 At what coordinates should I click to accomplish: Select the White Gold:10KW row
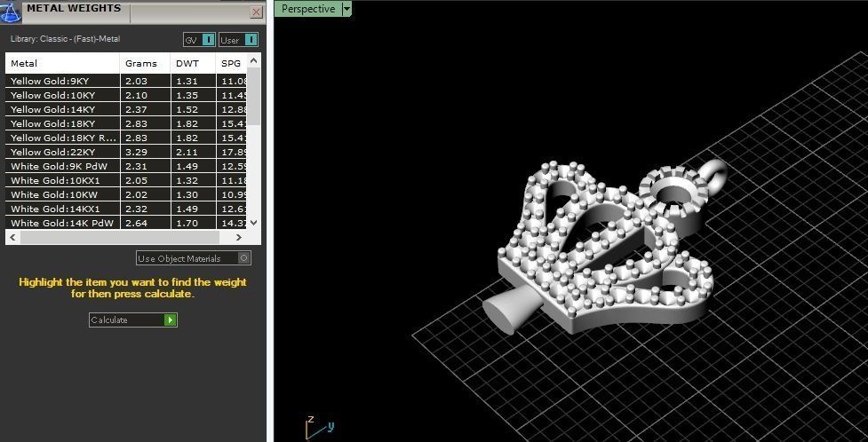126,194
